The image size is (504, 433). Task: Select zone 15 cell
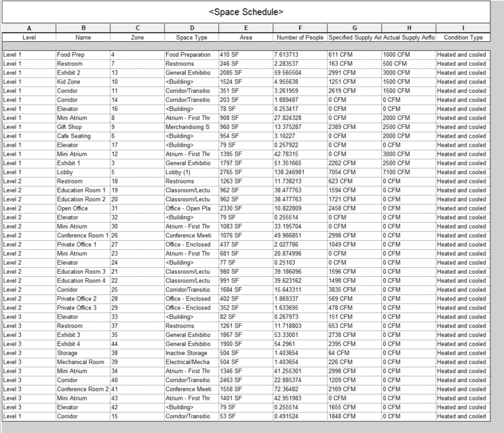(137, 416)
